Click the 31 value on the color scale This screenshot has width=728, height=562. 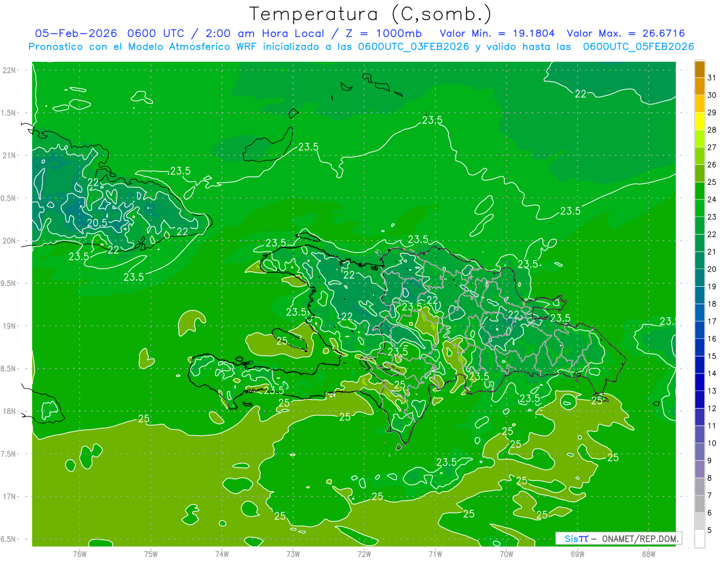click(x=712, y=78)
